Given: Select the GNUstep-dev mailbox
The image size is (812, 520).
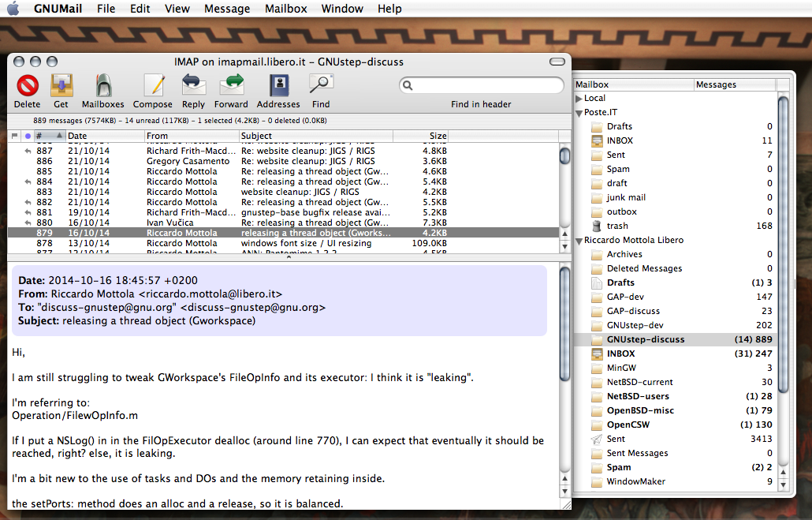Looking at the screenshot, I should pyautogui.click(x=676, y=325).
